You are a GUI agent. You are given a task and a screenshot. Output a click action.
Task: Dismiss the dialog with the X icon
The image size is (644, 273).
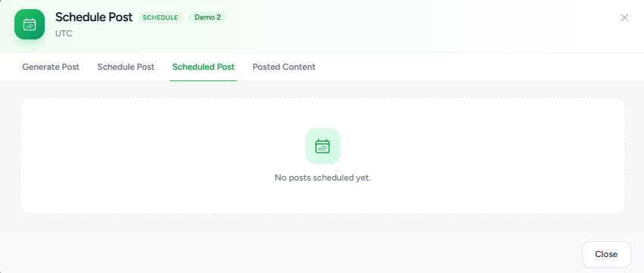point(624,17)
